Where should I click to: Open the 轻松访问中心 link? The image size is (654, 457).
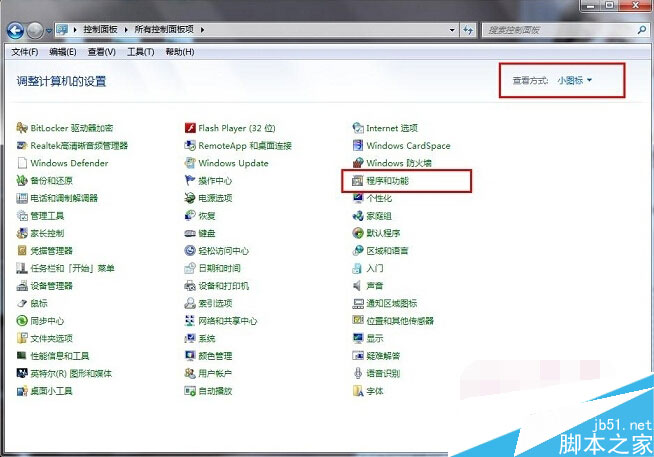(x=224, y=251)
